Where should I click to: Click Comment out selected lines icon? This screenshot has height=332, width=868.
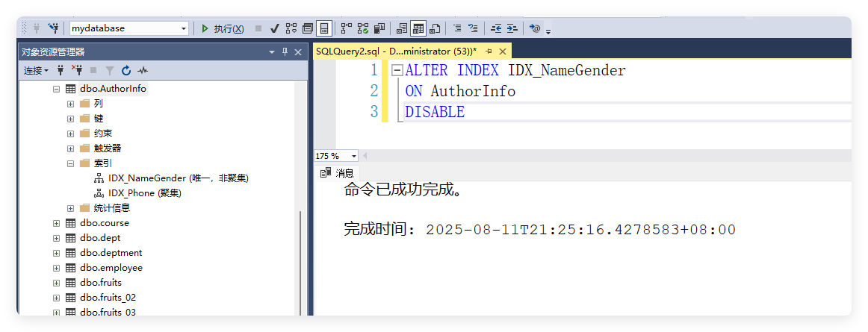(457, 28)
